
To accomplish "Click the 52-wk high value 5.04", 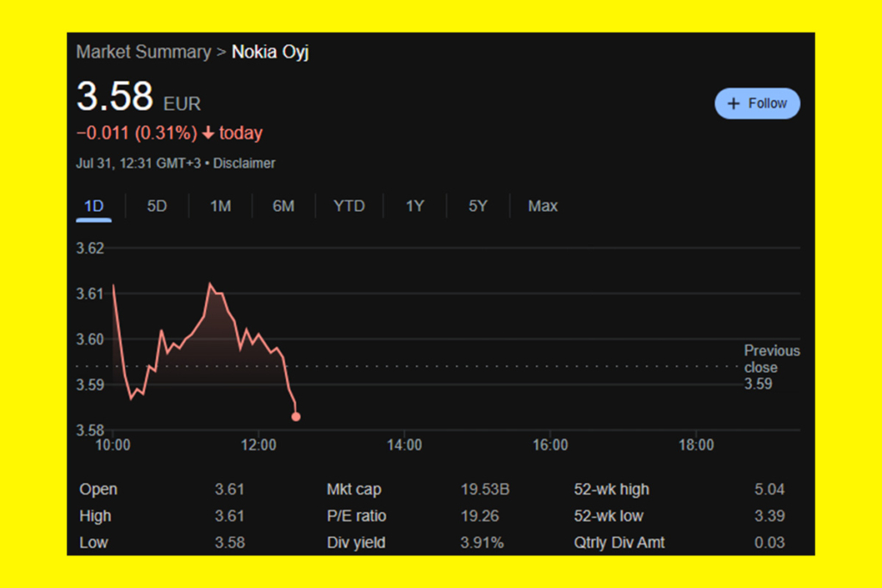I will coord(769,489).
